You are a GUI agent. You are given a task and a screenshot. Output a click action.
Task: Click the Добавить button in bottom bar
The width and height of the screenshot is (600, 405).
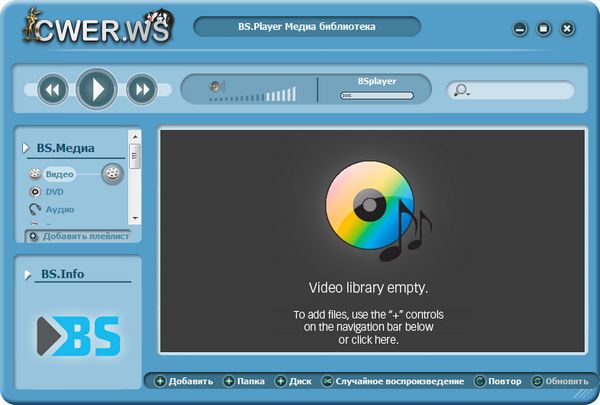(x=184, y=381)
